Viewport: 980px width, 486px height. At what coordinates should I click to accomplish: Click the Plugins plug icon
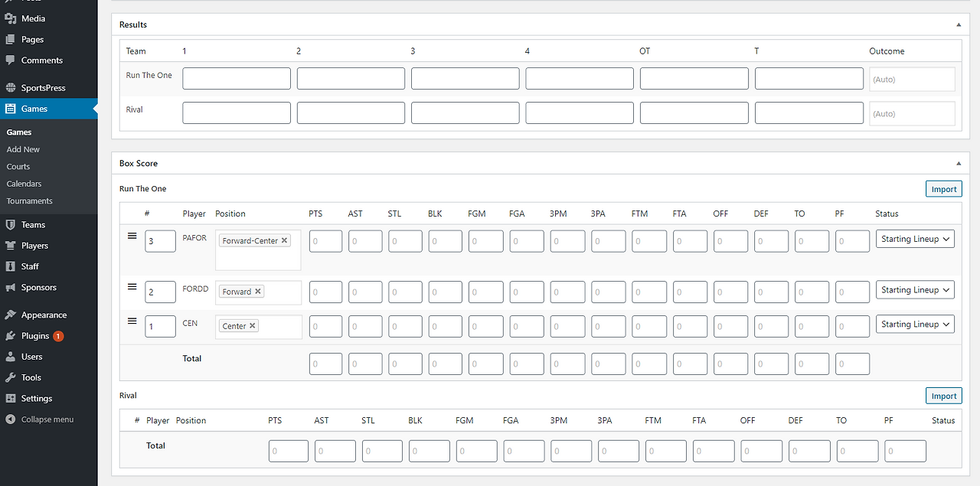11,336
